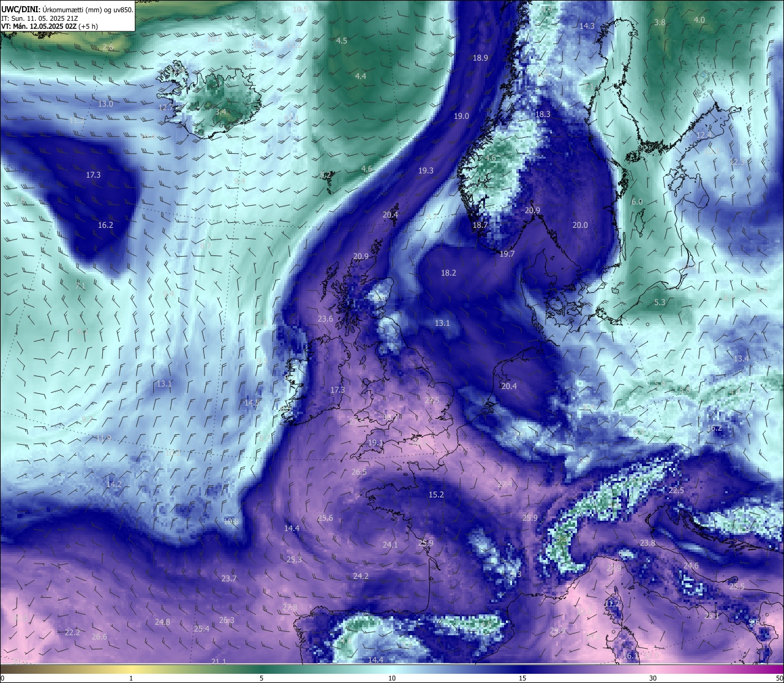Viewport: 784px width, 683px height.
Task: Click the 4.0 value at the top right
Action: (x=699, y=20)
